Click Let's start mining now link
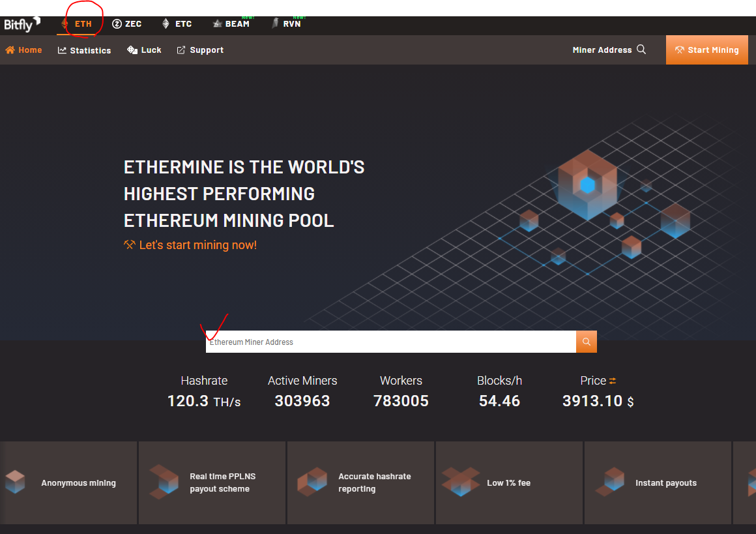The height and width of the screenshot is (534, 756). pyautogui.click(x=197, y=245)
